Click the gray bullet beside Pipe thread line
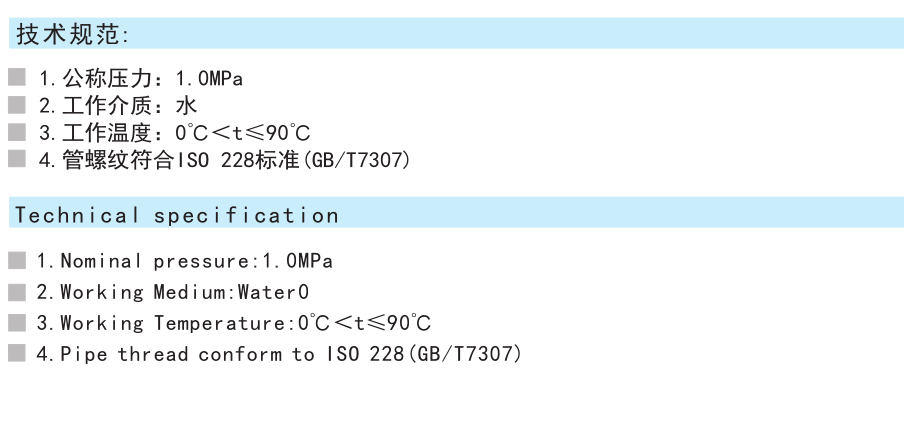Viewport: 904px width, 443px height. coord(17,352)
